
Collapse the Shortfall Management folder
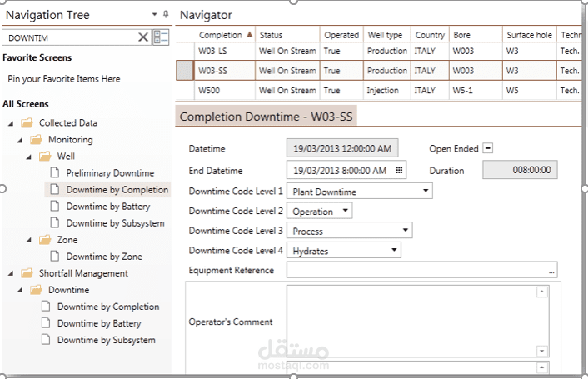11,274
